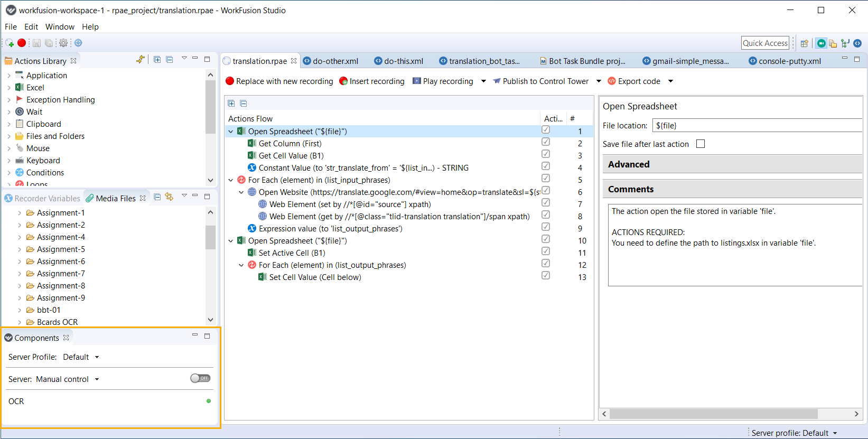
Task: Close the translation.rpae editor tab
Action: pos(294,61)
